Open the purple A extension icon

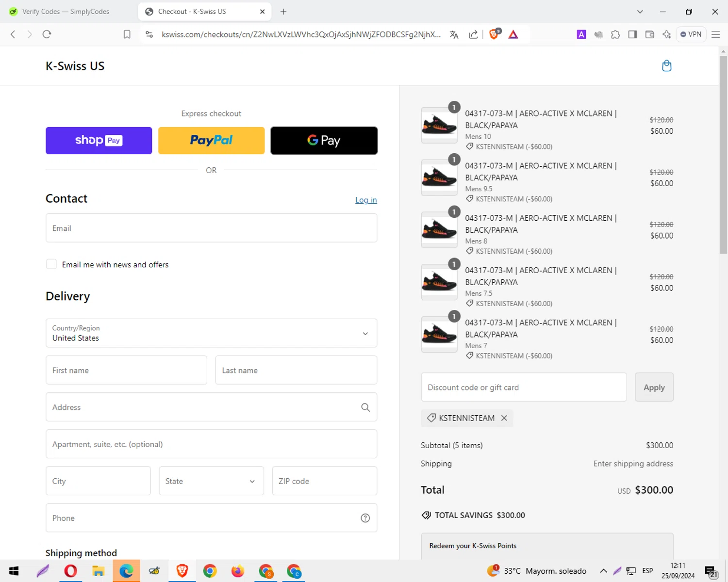581,34
